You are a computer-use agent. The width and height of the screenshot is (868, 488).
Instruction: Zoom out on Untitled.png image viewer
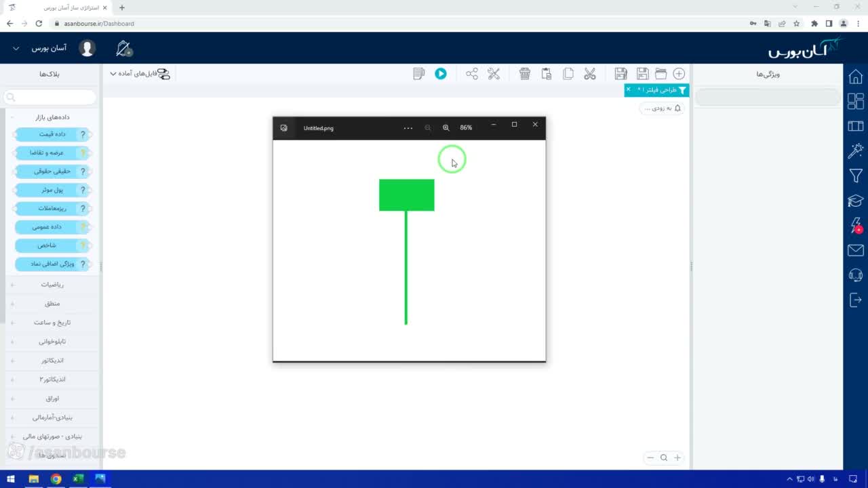coord(427,127)
